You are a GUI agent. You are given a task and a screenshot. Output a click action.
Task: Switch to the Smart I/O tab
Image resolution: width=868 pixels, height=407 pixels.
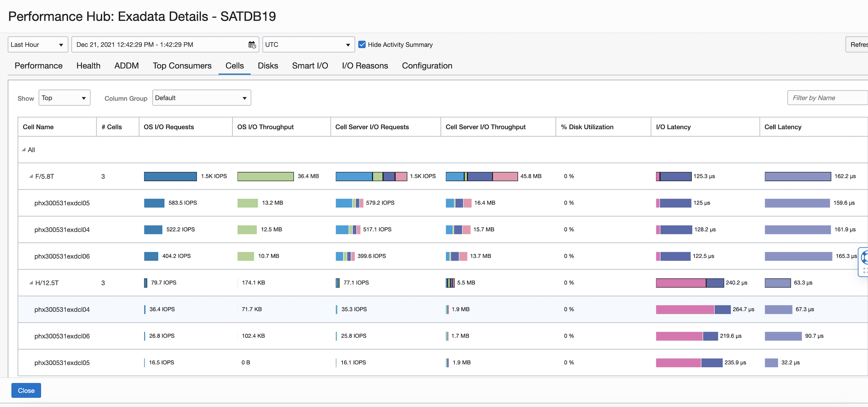310,66
